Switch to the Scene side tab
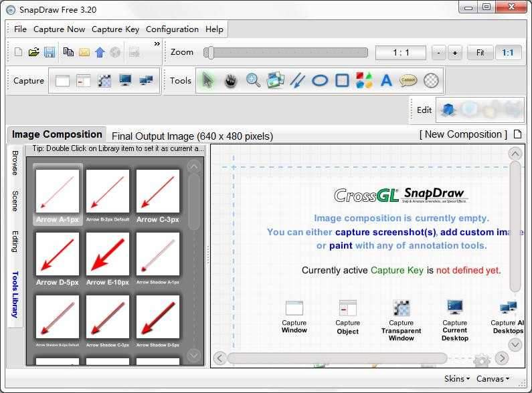Viewport: 532px width, 393px height. 15,201
